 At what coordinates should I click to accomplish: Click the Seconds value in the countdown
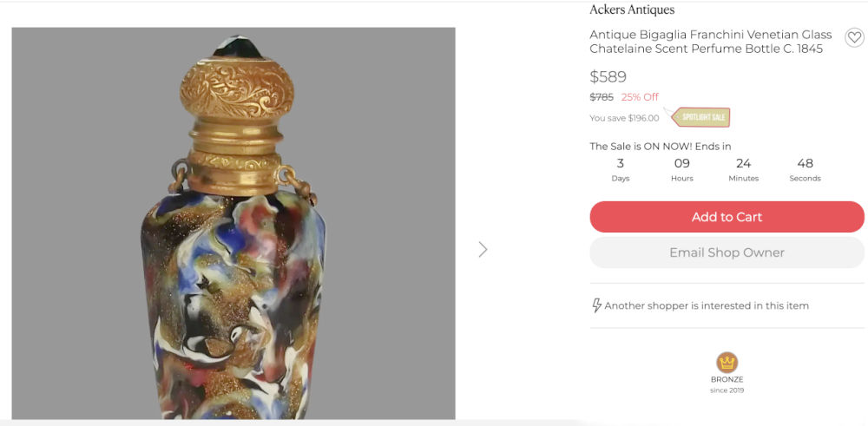[805, 163]
